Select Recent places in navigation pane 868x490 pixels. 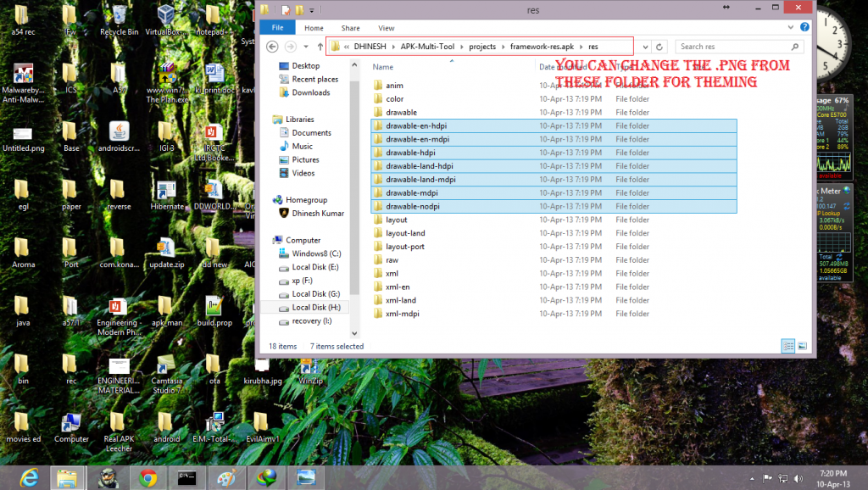(309, 79)
